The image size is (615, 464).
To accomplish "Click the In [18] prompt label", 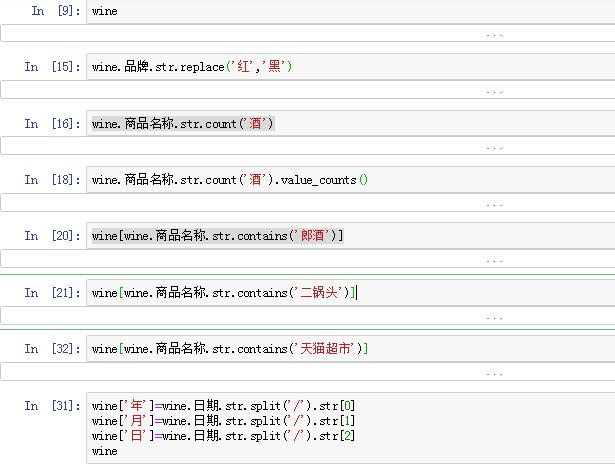I will point(50,180).
